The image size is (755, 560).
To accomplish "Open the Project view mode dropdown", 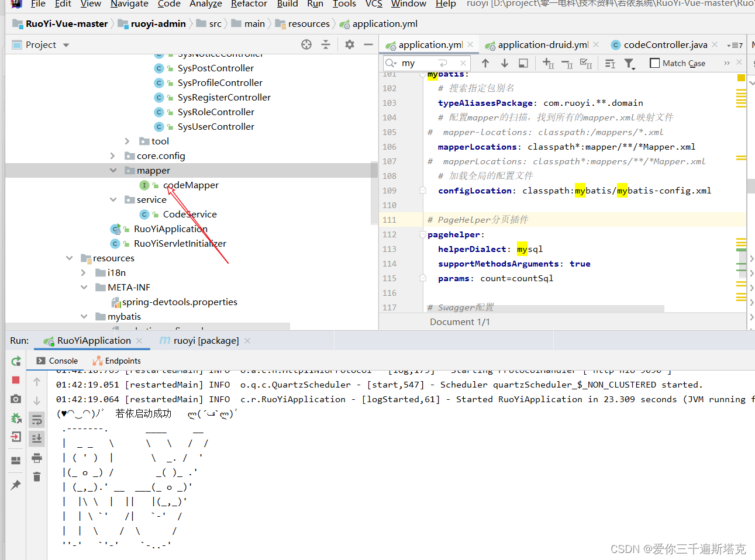I will pyautogui.click(x=65, y=44).
